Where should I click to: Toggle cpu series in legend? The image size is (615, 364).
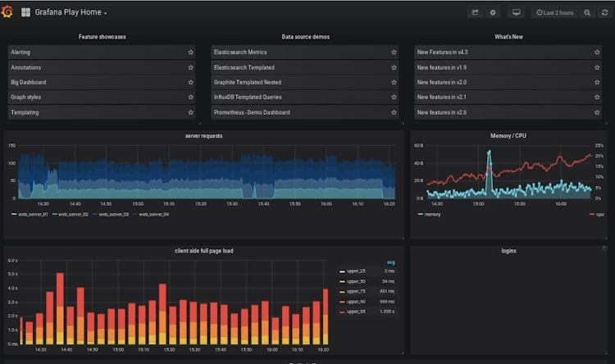coord(597,214)
